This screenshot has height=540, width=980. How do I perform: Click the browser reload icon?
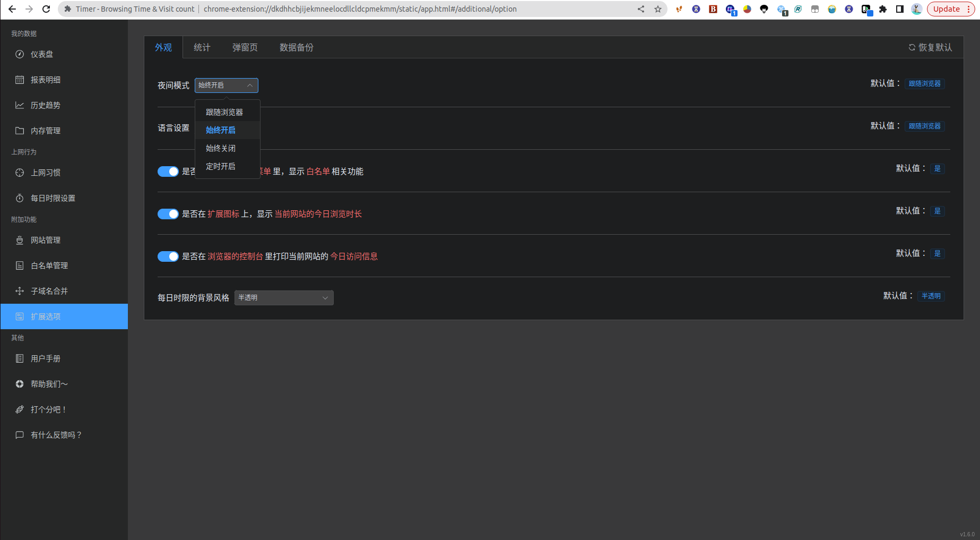click(x=46, y=9)
